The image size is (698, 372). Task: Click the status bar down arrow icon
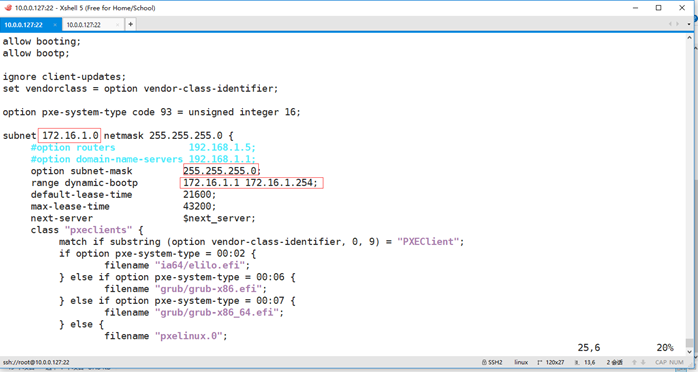(643, 362)
